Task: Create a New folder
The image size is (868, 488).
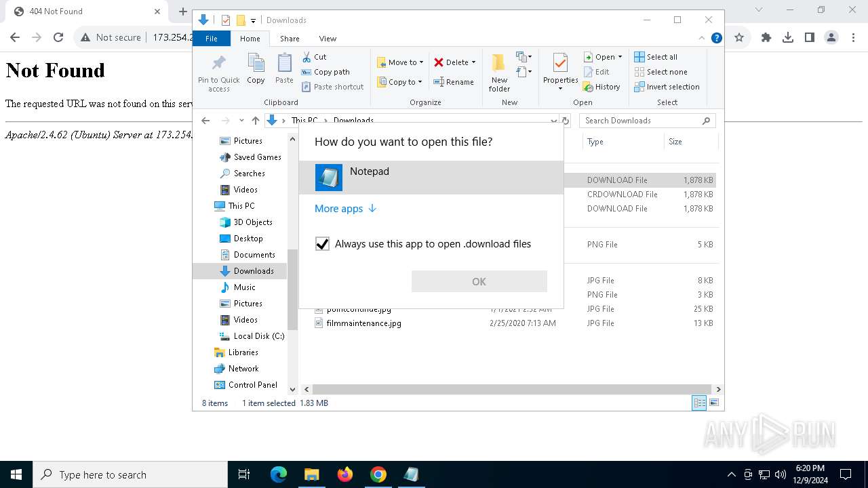Action: click(499, 73)
